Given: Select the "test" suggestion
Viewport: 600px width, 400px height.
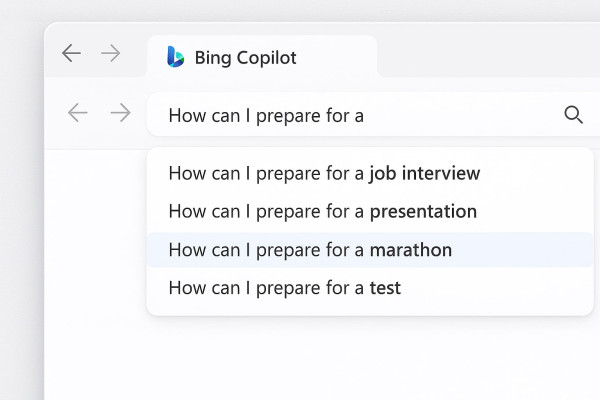Looking at the screenshot, I should [x=284, y=288].
